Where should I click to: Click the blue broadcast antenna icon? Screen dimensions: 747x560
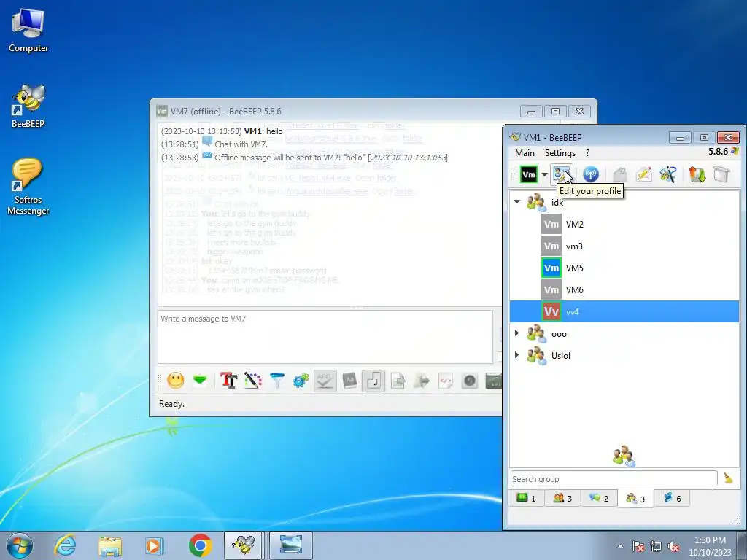[591, 174]
